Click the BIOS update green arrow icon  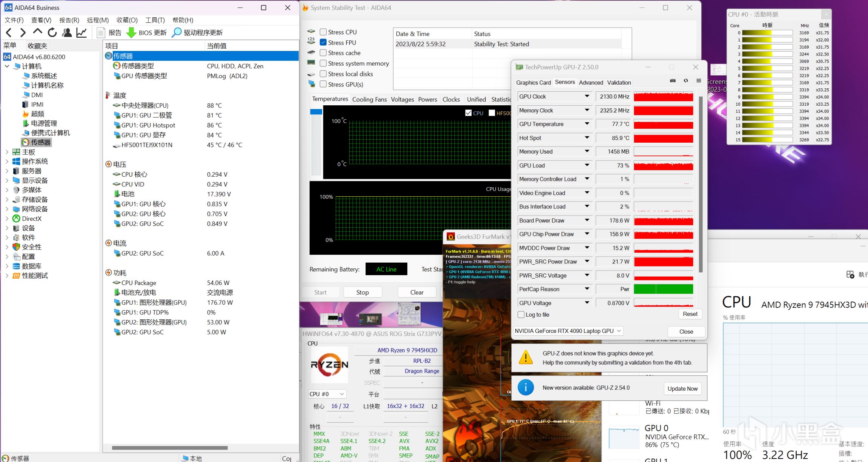(x=131, y=33)
